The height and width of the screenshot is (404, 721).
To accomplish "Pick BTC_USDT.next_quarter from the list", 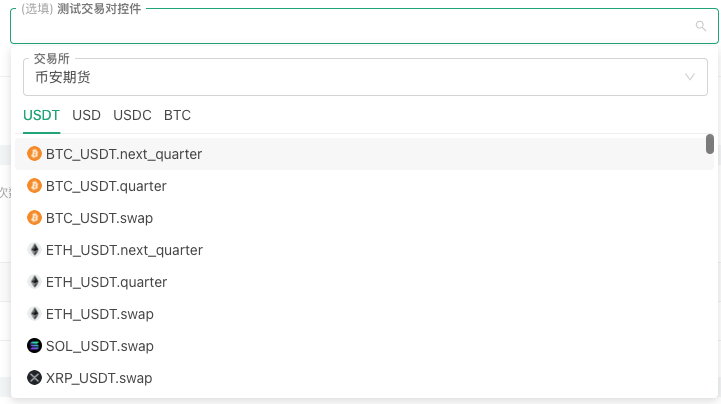I will tap(124, 154).
